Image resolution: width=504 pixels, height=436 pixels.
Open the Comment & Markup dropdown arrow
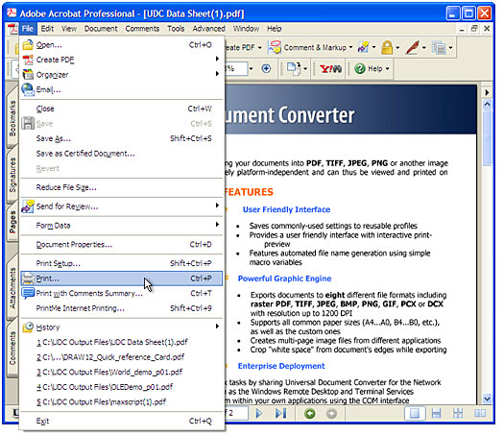tap(350, 48)
